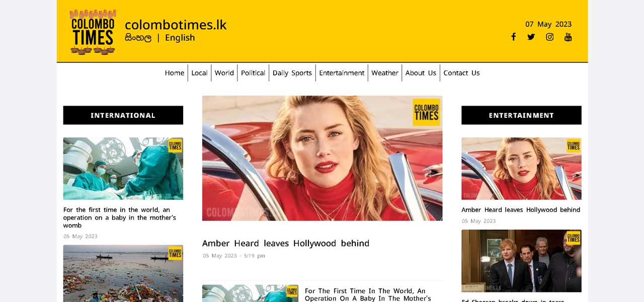
Task: Open the Instagram social icon
Action: point(549,37)
